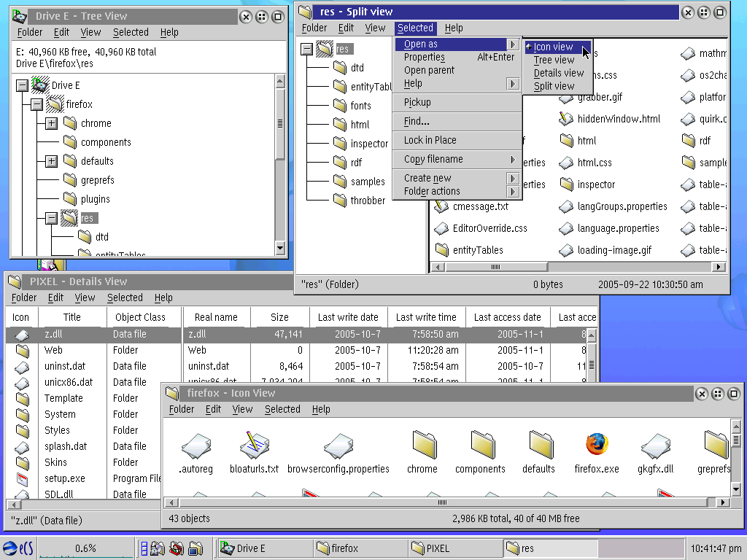Viewport: 747px width, 560px height.
Task: Select the uninst.dat row in PIXEL list
Action: 295,366
